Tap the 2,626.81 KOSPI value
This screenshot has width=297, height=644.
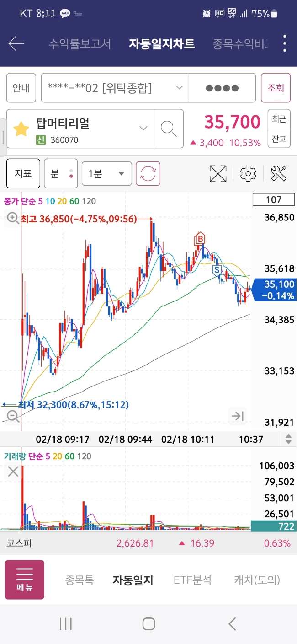[x=135, y=543]
